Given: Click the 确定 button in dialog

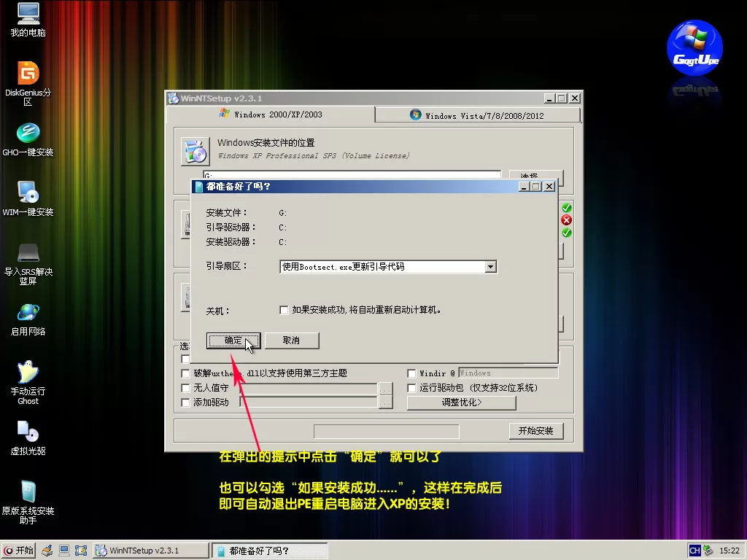Looking at the screenshot, I should 233,341.
